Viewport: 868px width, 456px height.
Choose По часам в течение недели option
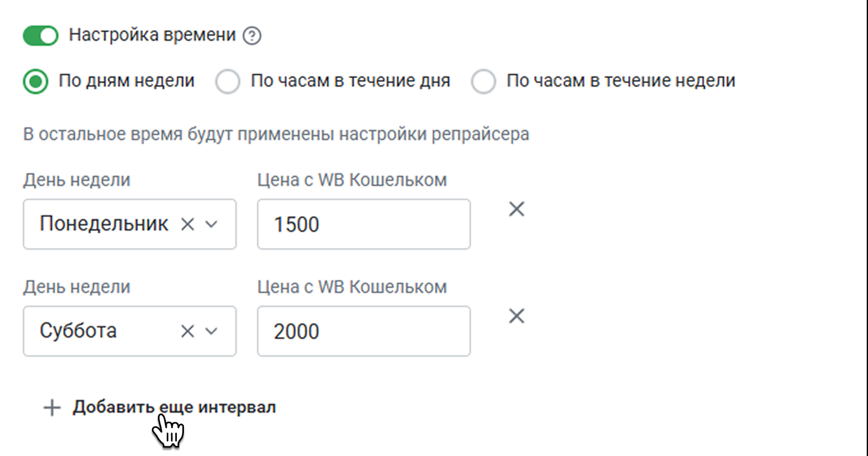(484, 82)
